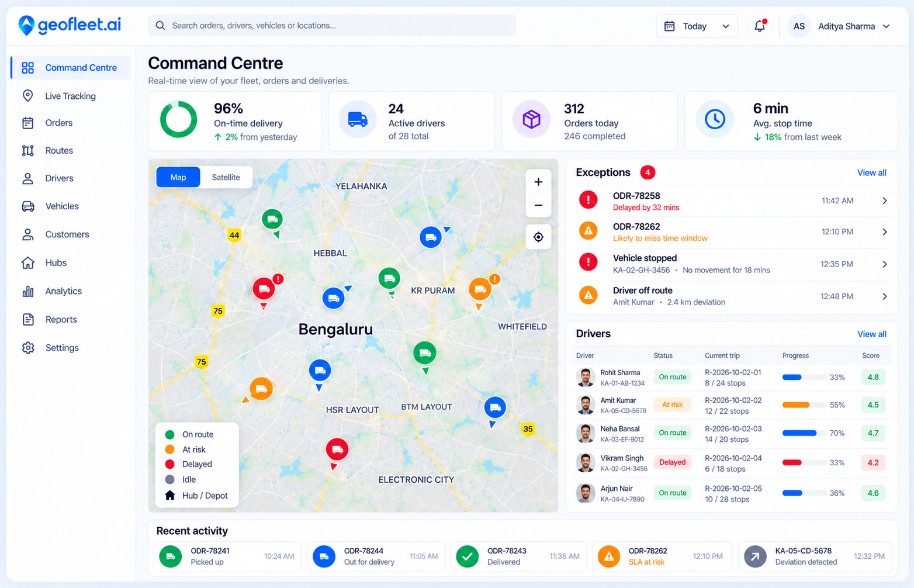The width and height of the screenshot is (914, 588).
Task: Click Neha Bansal's blue progress bar
Action: coord(804,433)
